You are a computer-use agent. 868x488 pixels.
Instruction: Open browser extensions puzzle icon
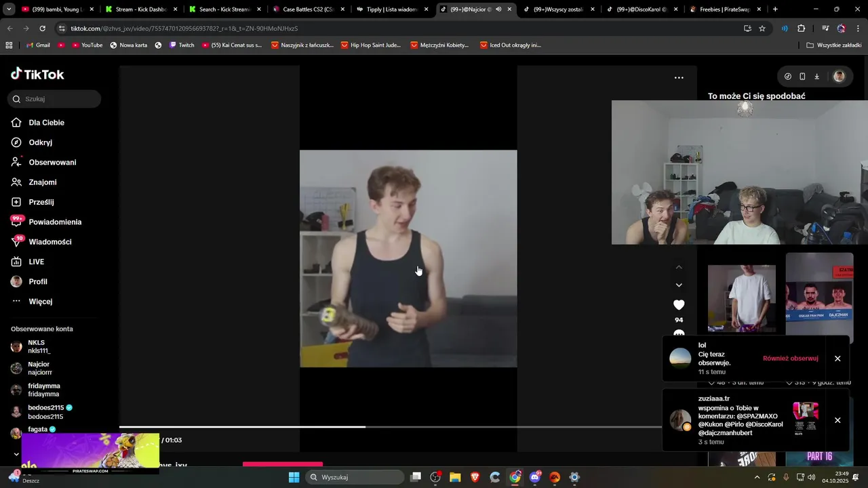pyautogui.click(x=802, y=28)
